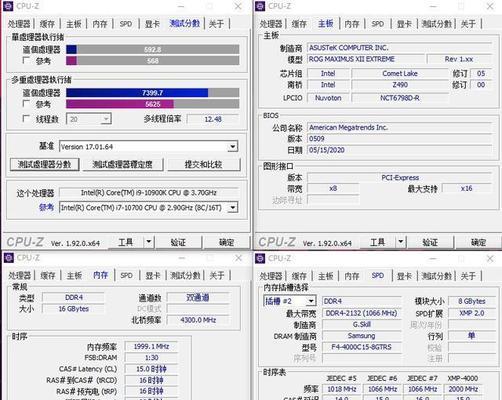
Task: Switch to 缓存 tab in benchmark window
Action: (x=47, y=24)
